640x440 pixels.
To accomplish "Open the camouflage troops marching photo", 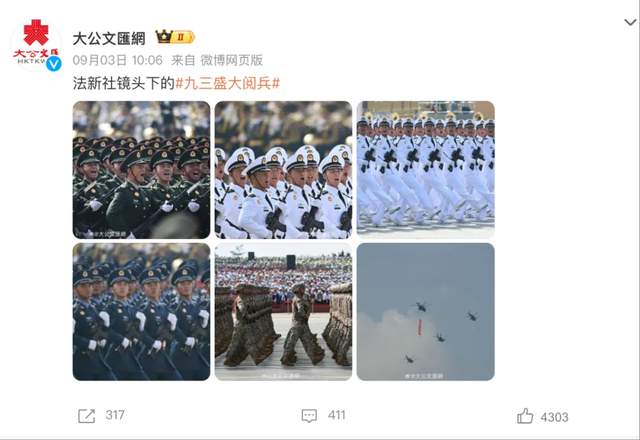I will (283, 312).
